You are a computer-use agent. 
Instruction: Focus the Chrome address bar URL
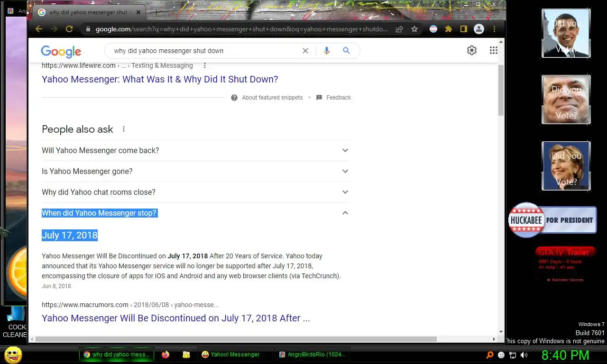[241, 29]
